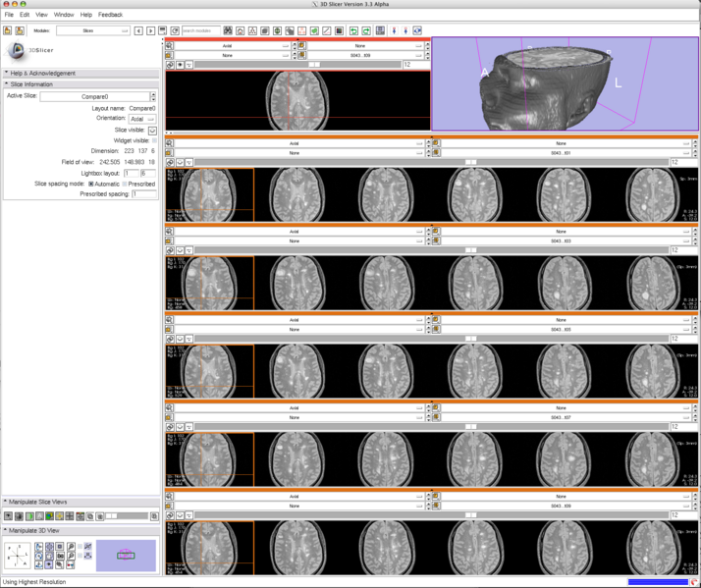Screen dimensions: 701x588
Task: Click the module history back arrow
Action: click(138, 31)
